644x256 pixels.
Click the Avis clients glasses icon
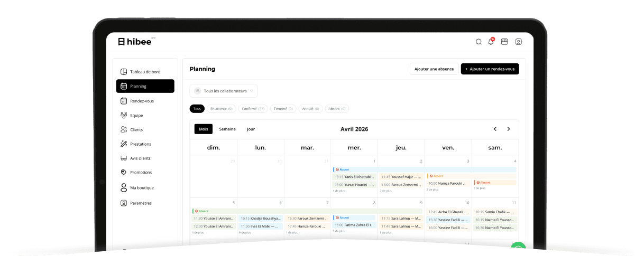[124, 158]
